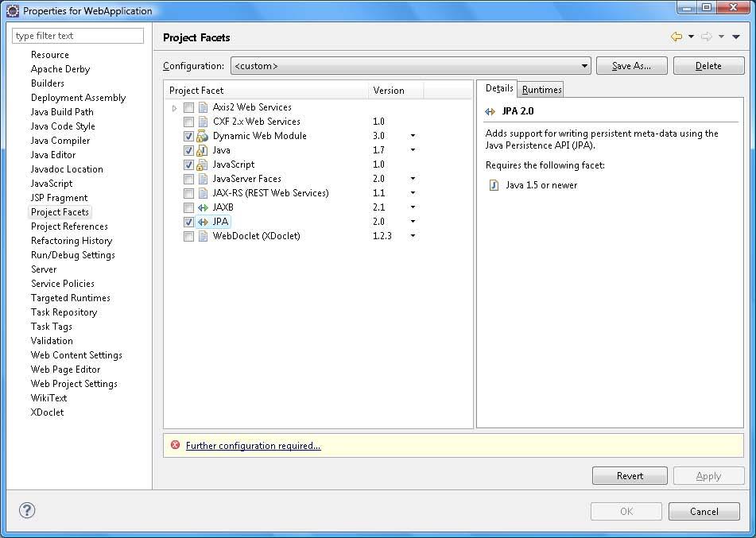Click the Project Facet column header
Image resolution: width=756 pixels, height=538 pixels.
point(266,91)
